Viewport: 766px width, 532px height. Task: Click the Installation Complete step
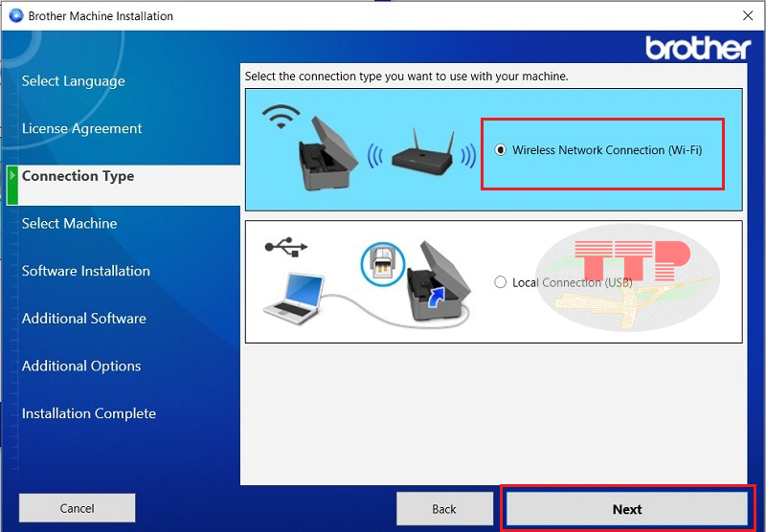(x=88, y=413)
